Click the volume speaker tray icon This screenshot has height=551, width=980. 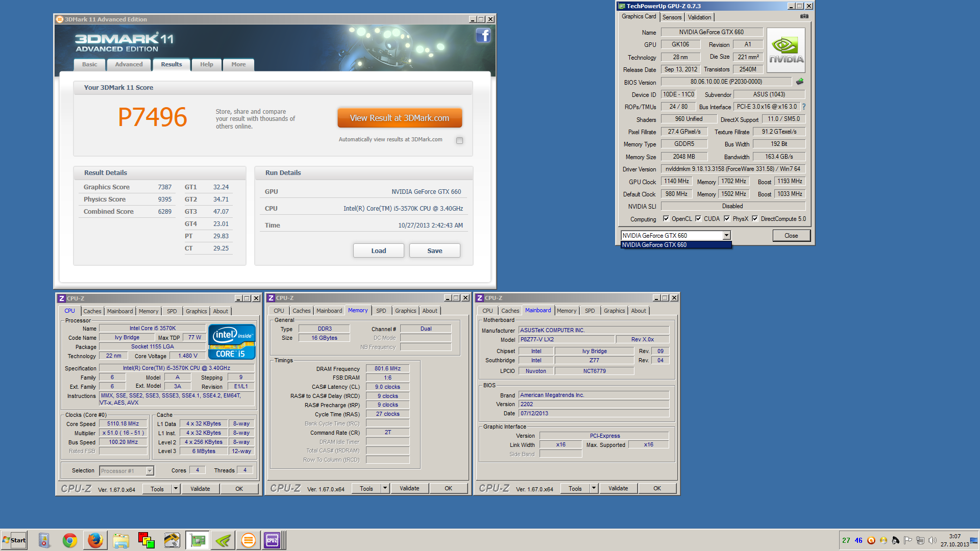click(933, 540)
